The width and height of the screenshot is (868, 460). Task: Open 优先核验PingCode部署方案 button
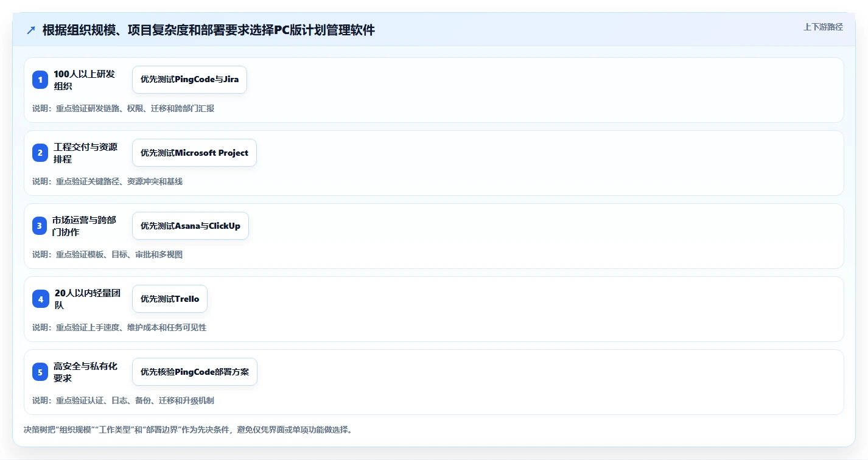195,372
